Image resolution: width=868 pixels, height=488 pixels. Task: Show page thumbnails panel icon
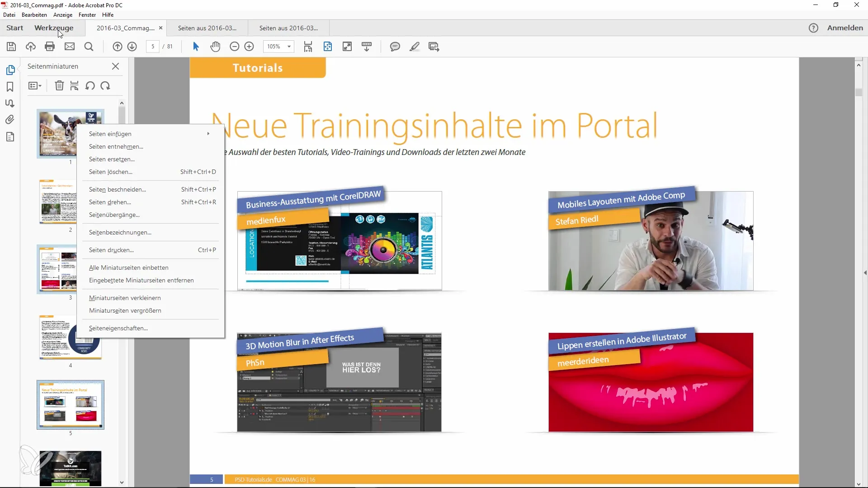coord(10,70)
